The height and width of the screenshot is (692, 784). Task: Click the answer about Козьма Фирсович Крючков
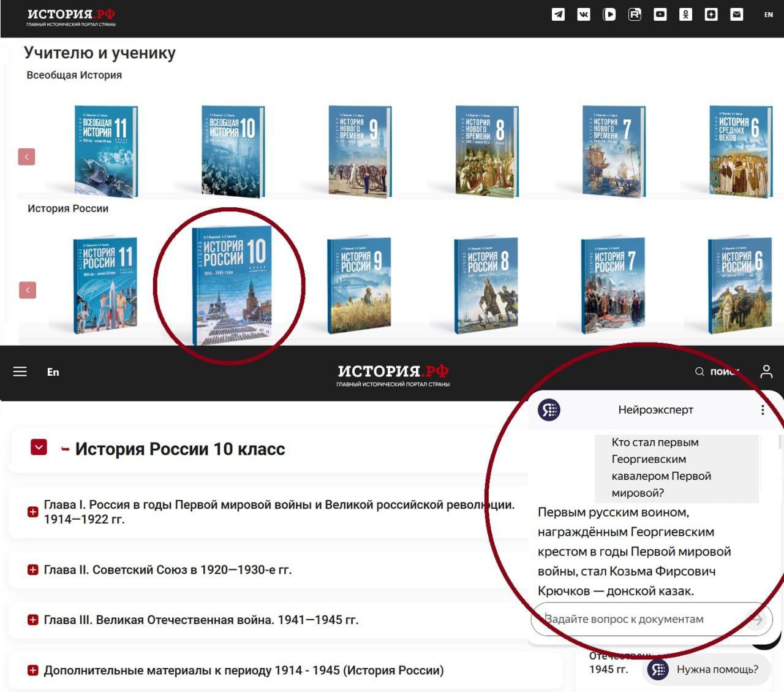point(635,552)
